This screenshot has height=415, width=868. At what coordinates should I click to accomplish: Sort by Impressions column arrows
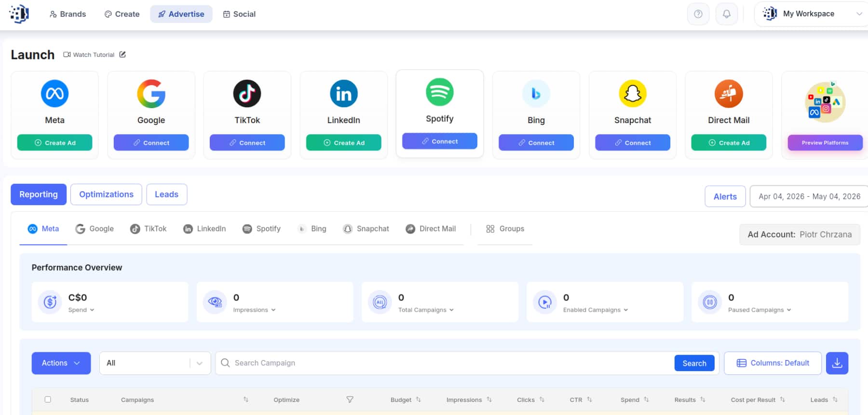(489, 400)
